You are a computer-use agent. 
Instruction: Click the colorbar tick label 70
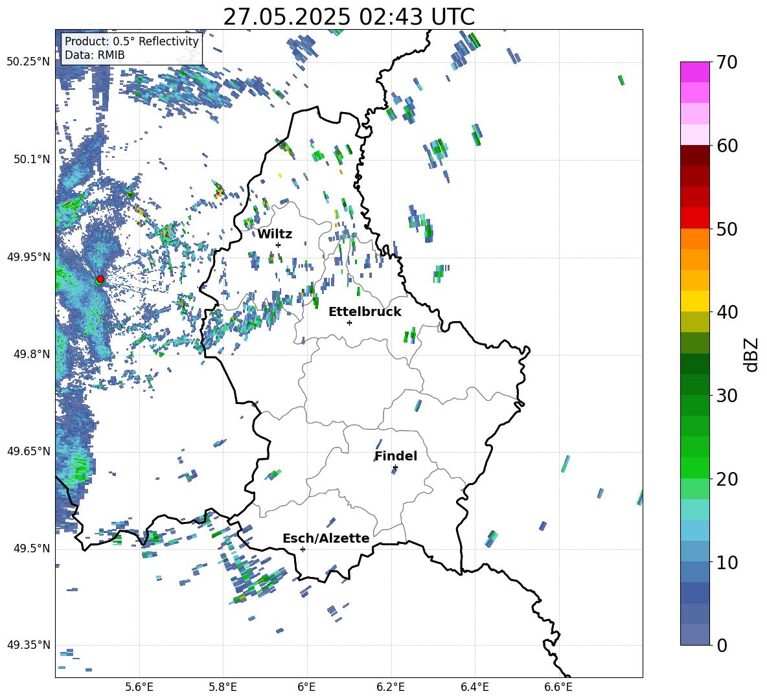click(727, 63)
